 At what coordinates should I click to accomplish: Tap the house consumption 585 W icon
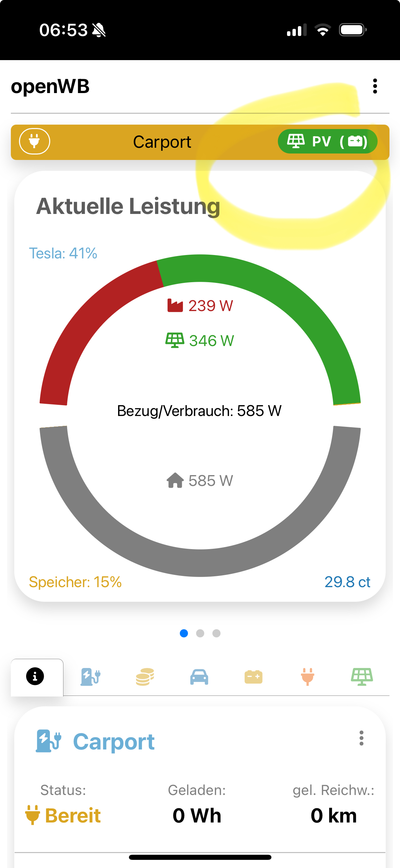pos(175,481)
